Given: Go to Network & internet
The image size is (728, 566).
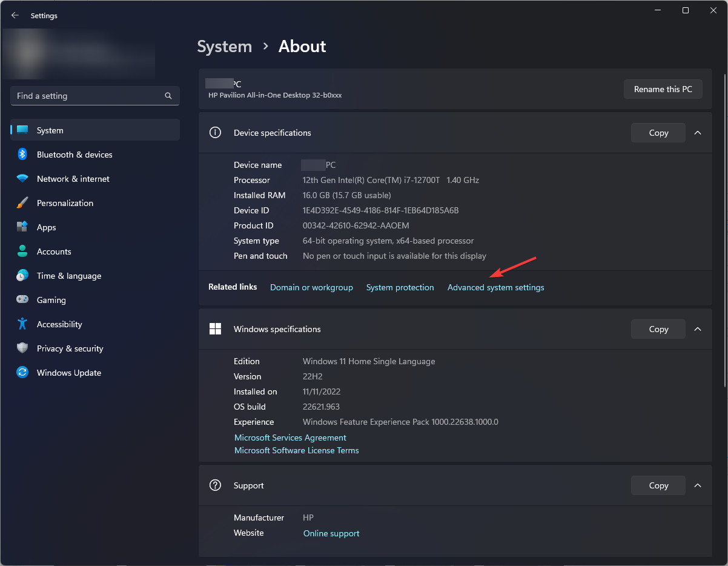Looking at the screenshot, I should point(95,179).
